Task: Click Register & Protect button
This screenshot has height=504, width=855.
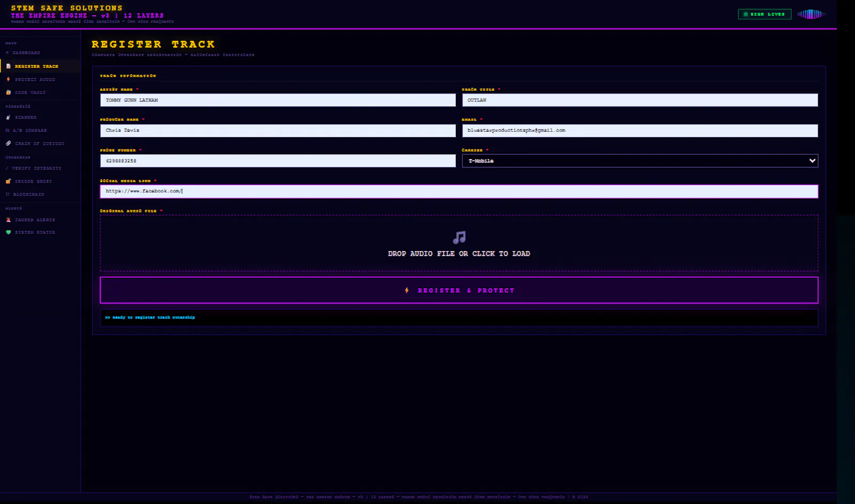Action: [459, 290]
